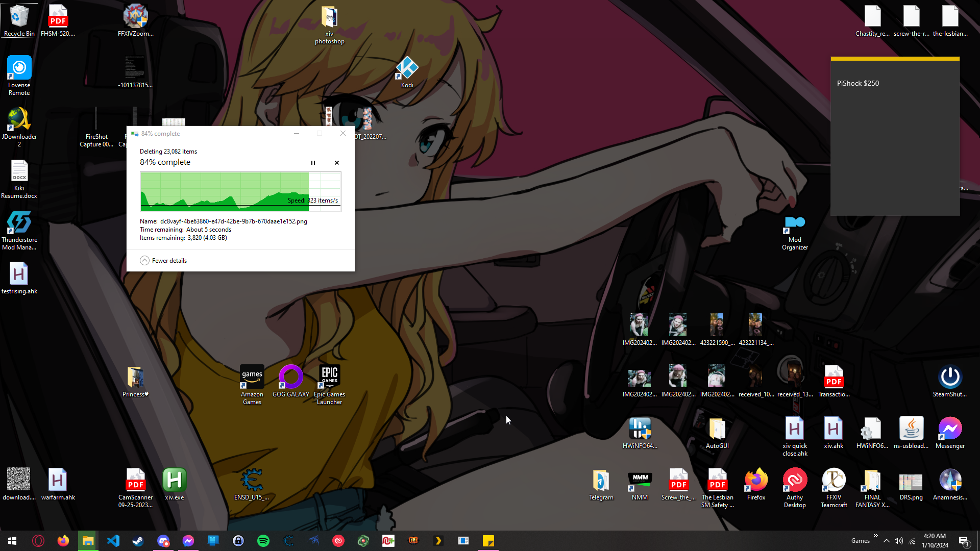Select Kiki Resume.docx file
This screenshot has width=980, height=551.
[x=19, y=179]
